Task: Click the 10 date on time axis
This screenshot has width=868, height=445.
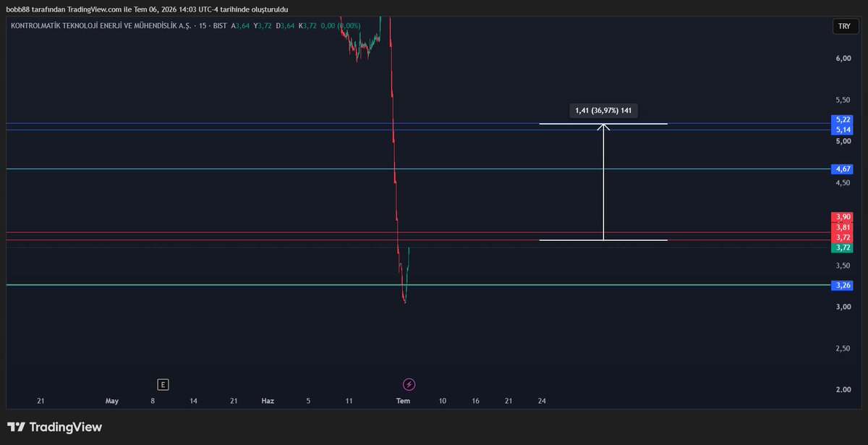Action: (x=442, y=400)
